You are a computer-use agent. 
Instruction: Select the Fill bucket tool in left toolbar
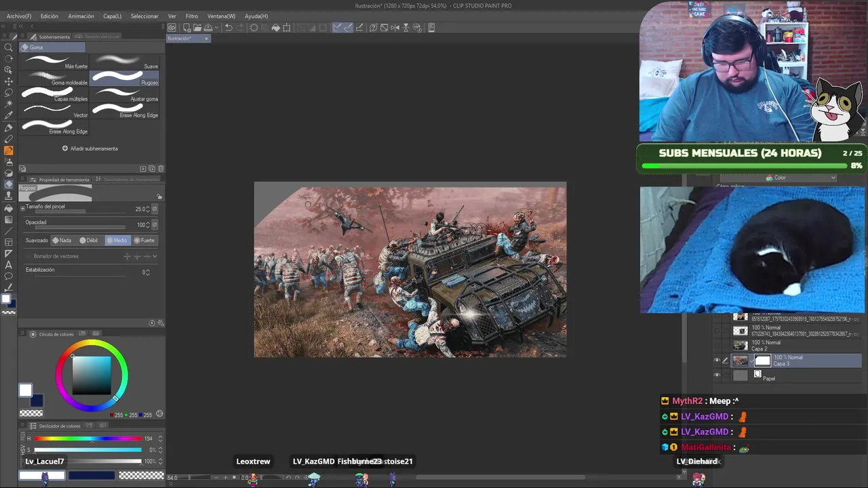click(9, 208)
